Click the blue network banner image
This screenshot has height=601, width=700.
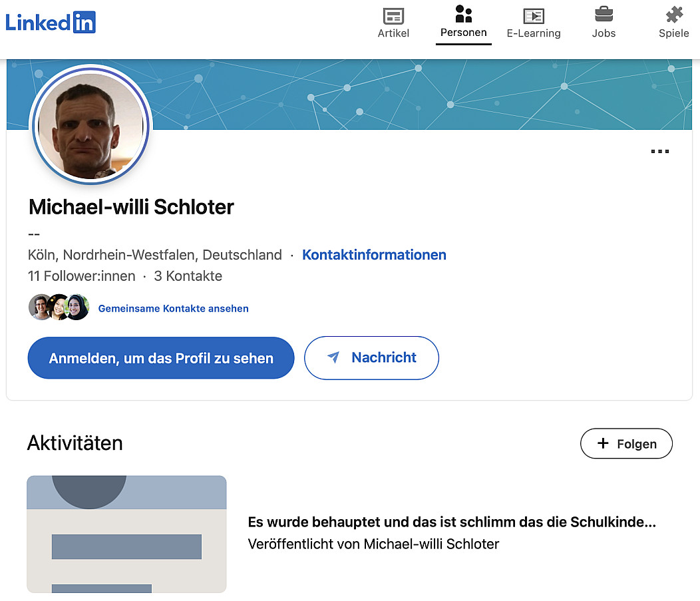tap(426, 95)
